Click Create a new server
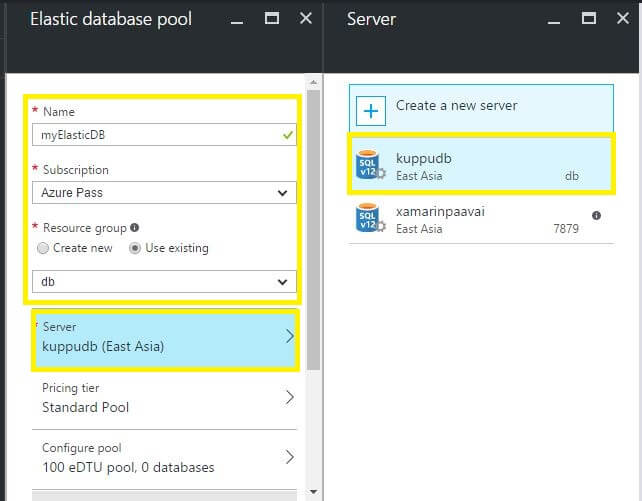The height and width of the screenshot is (501, 642). [x=481, y=108]
